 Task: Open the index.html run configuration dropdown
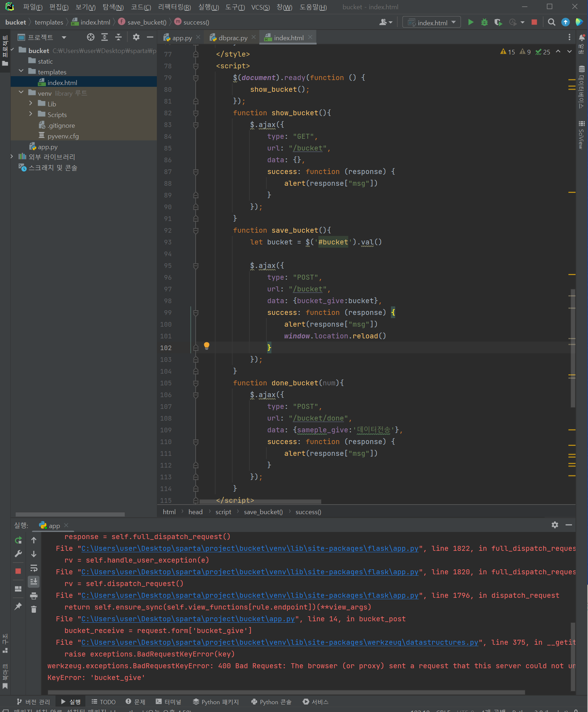pyautogui.click(x=431, y=22)
